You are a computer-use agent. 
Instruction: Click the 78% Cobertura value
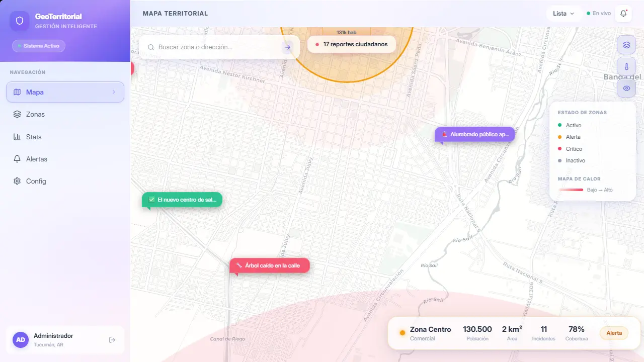pos(577,329)
